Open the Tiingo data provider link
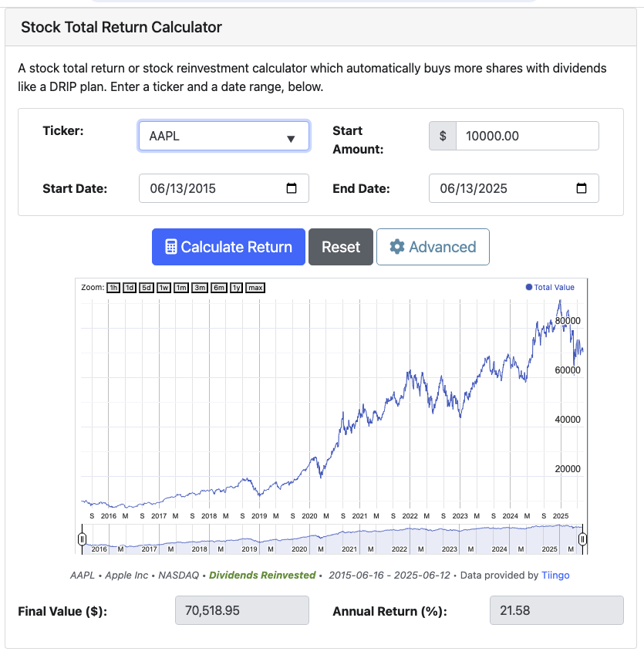This screenshot has height=655, width=644. tap(555, 575)
